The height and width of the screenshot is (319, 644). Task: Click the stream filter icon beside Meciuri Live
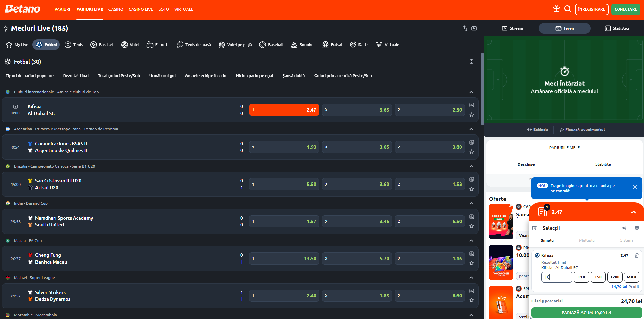474,28
